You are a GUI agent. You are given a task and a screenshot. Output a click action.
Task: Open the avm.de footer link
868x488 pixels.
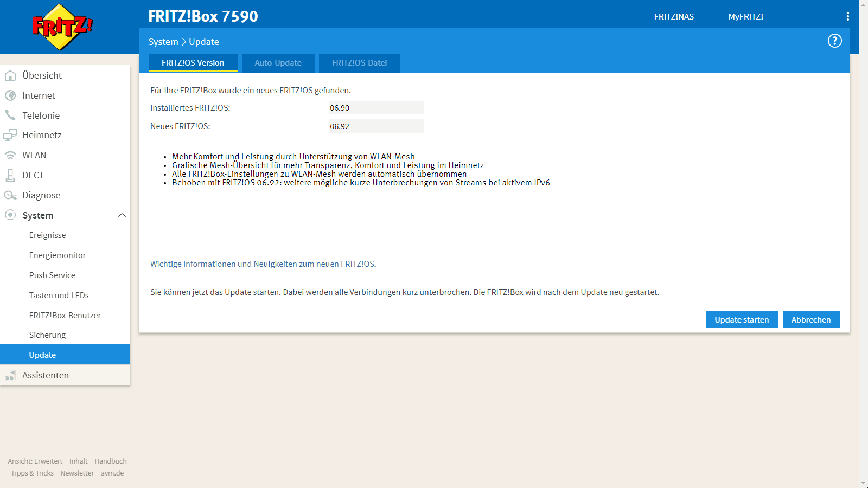112,473
